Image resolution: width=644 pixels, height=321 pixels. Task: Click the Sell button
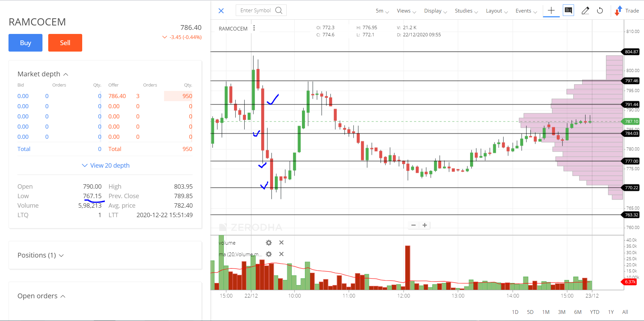point(65,43)
